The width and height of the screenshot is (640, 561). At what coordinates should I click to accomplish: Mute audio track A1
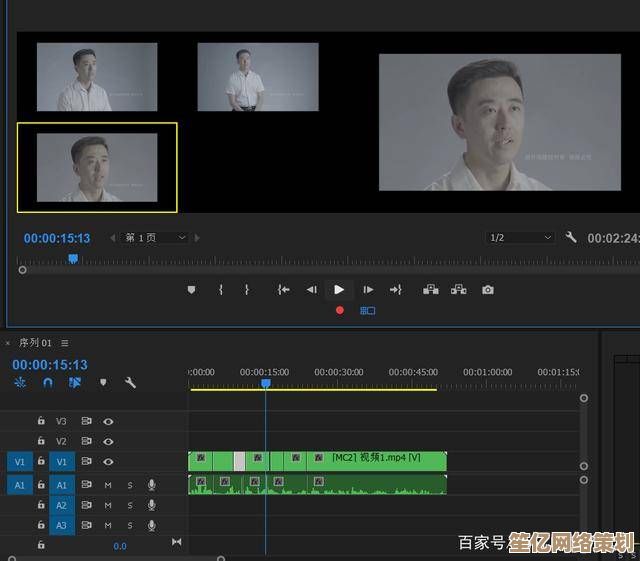point(108,485)
